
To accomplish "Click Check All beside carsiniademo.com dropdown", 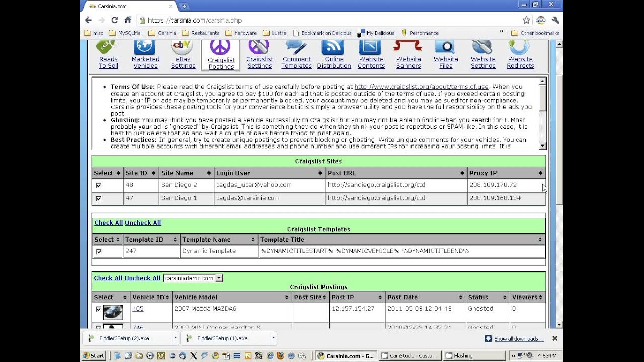I will (x=108, y=278).
